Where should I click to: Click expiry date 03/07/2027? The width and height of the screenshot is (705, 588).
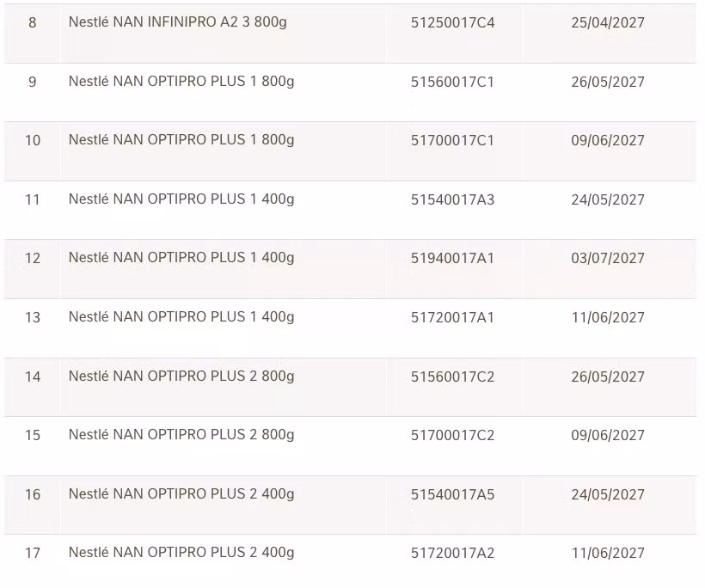coord(607,259)
